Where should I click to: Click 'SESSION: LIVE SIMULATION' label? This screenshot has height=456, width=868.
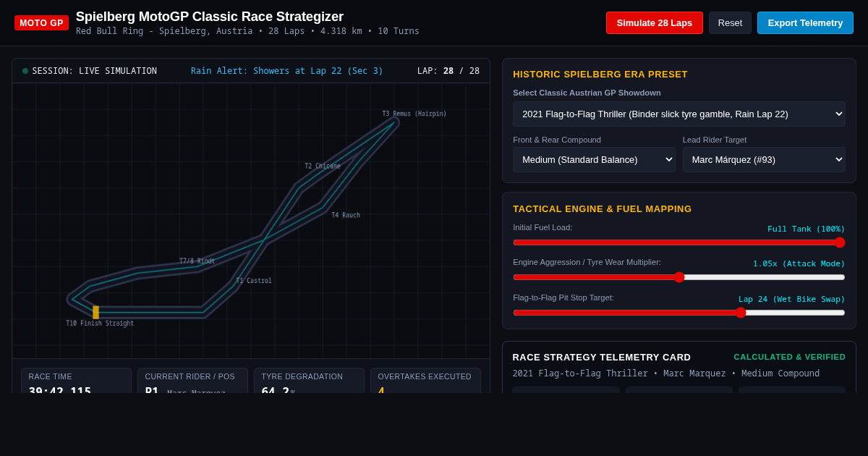[94, 71]
